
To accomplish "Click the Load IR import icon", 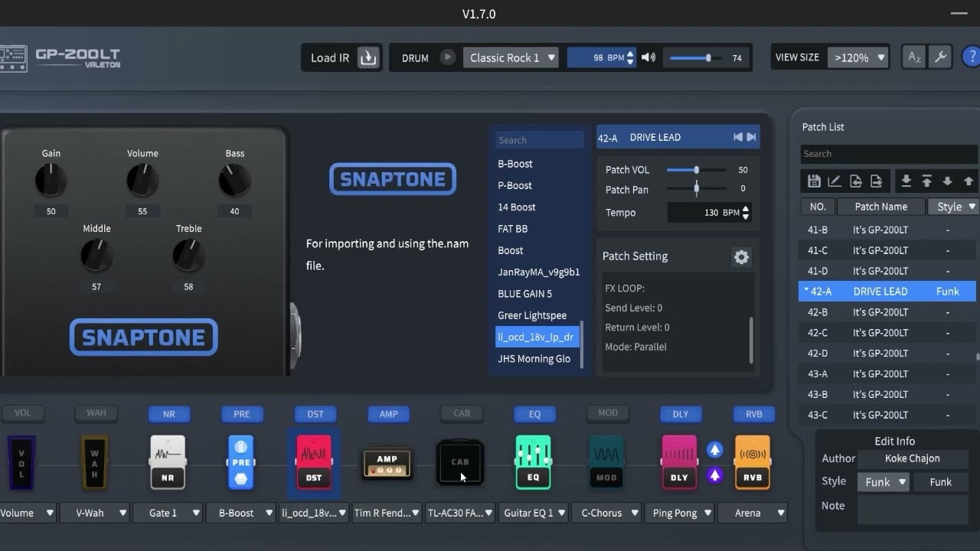I will click(368, 57).
